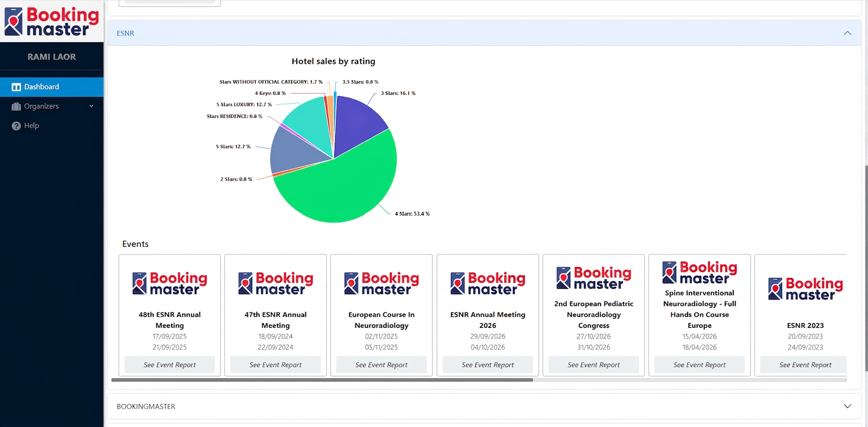The height and width of the screenshot is (427, 868).
Task: Click the '3 Stars: 16.1 %' chart label
Action: pyautogui.click(x=398, y=93)
